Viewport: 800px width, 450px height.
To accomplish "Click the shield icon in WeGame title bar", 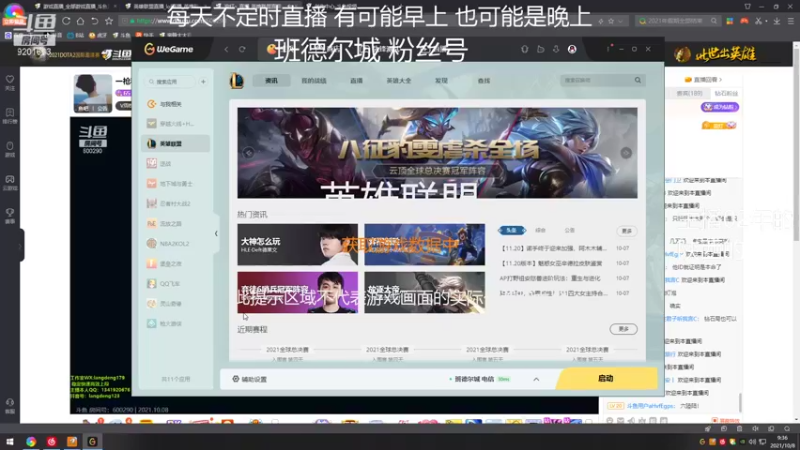I will point(525,49).
